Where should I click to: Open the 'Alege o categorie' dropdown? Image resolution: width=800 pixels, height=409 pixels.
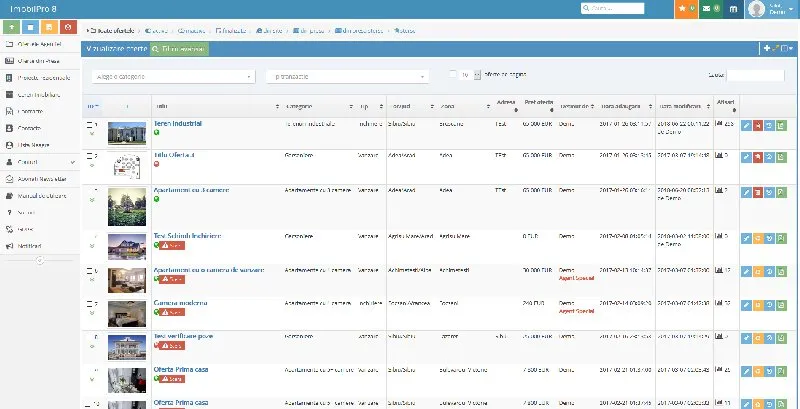(173, 76)
